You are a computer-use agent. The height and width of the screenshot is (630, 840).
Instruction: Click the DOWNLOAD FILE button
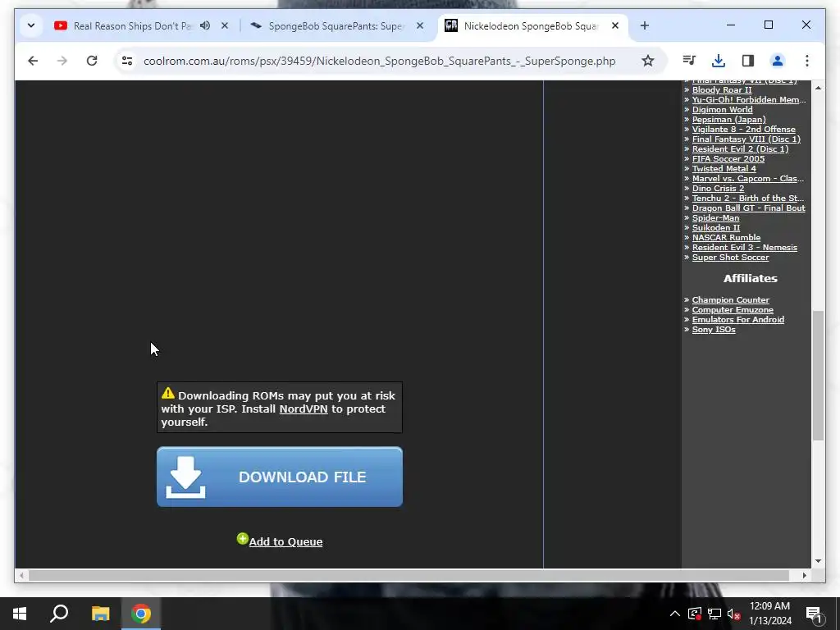[280, 477]
